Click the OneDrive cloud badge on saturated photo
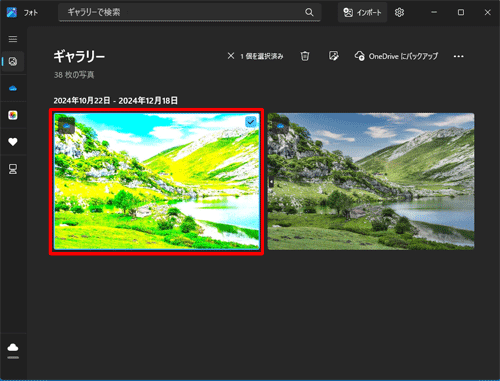Viewport: 500px width, 381px height. click(x=66, y=126)
